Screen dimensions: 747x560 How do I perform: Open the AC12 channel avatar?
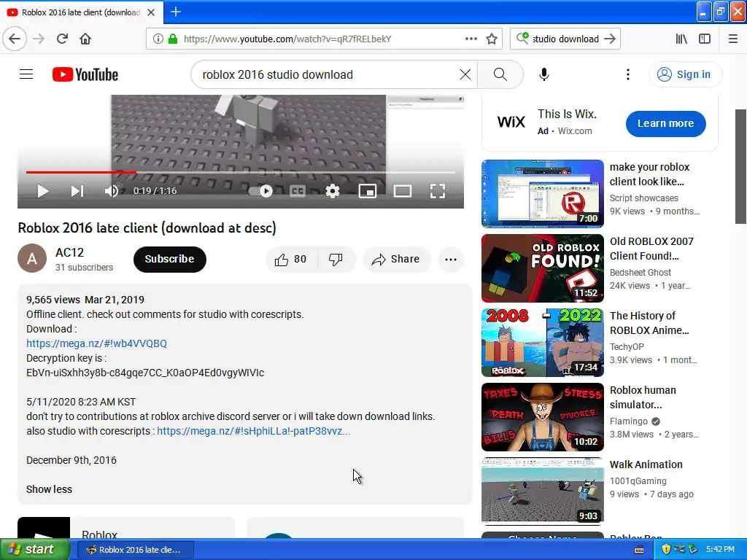coord(32,259)
